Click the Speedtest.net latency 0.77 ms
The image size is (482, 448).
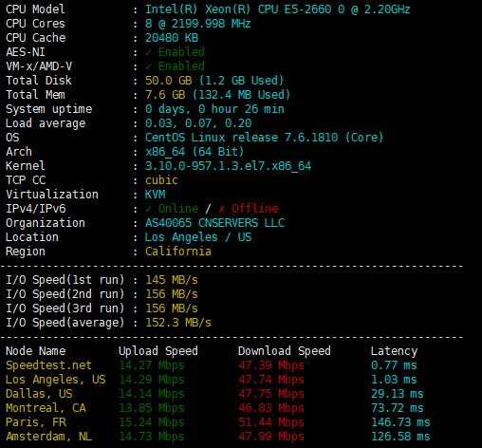tap(394, 365)
